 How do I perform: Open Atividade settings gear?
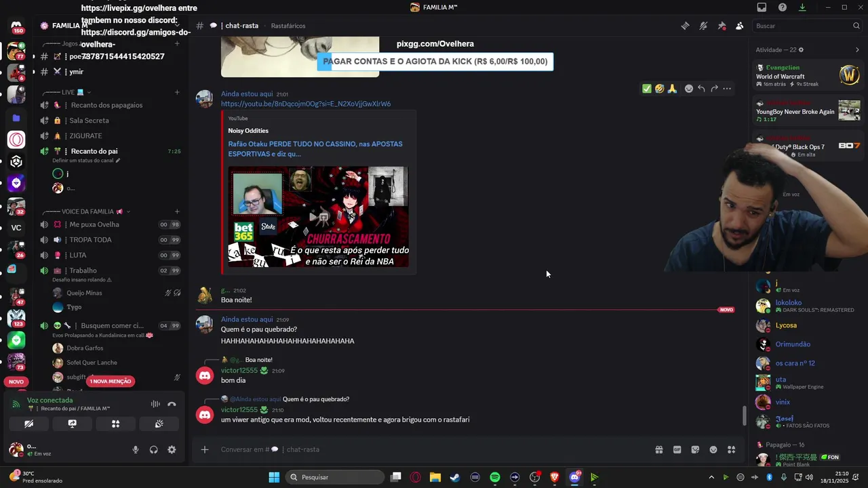(x=801, y=50)
